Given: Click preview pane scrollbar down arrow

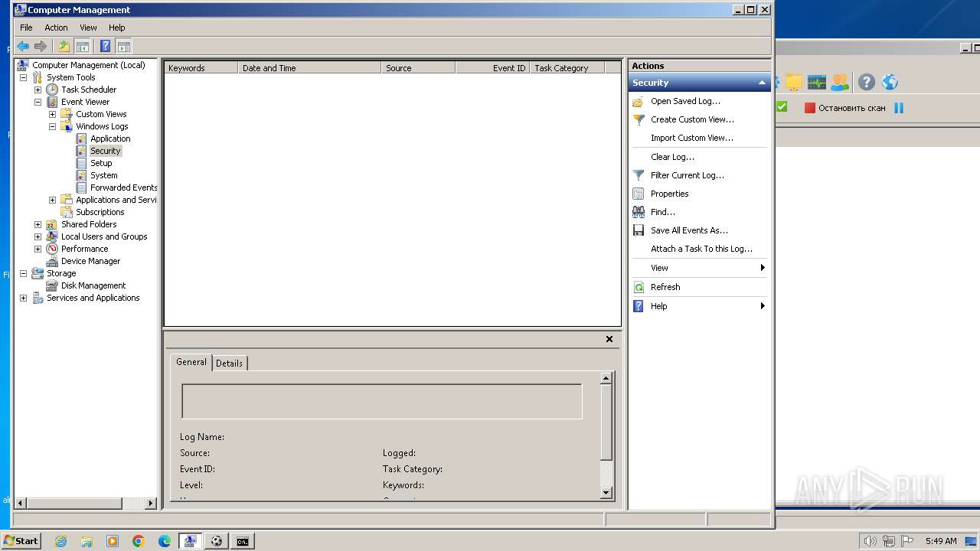Looking at the screenshot, I should pyautogui.click(x=606, y=494).
